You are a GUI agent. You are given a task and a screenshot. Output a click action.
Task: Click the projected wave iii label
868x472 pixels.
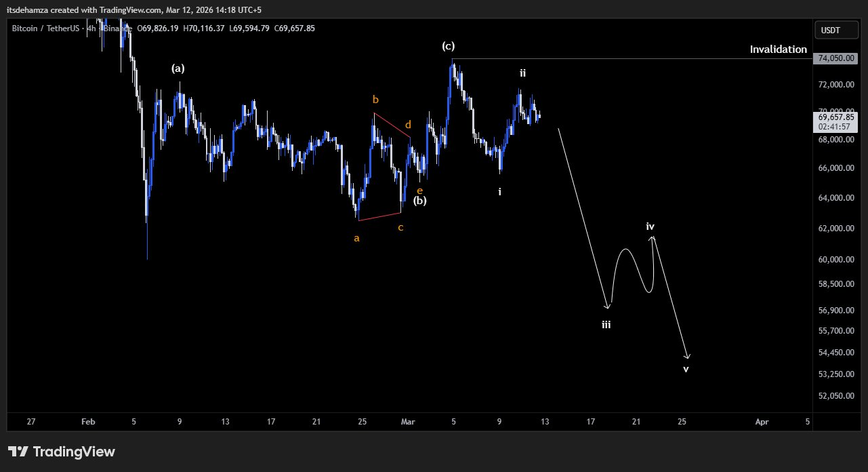(x=606, y=325)
